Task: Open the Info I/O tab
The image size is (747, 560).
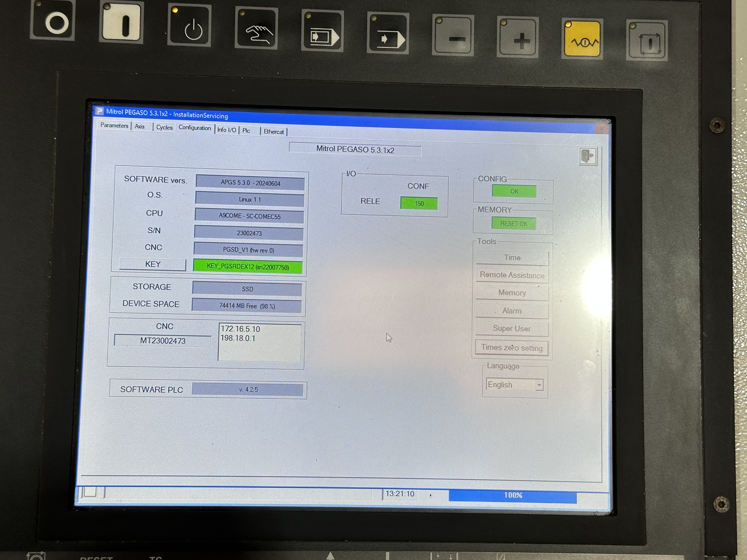Action: click(x=227, y=130)
